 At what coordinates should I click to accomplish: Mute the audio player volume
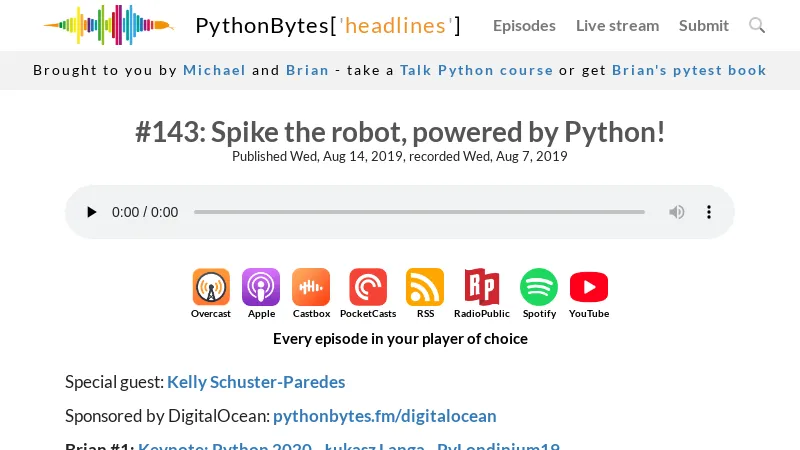(677, 212)
